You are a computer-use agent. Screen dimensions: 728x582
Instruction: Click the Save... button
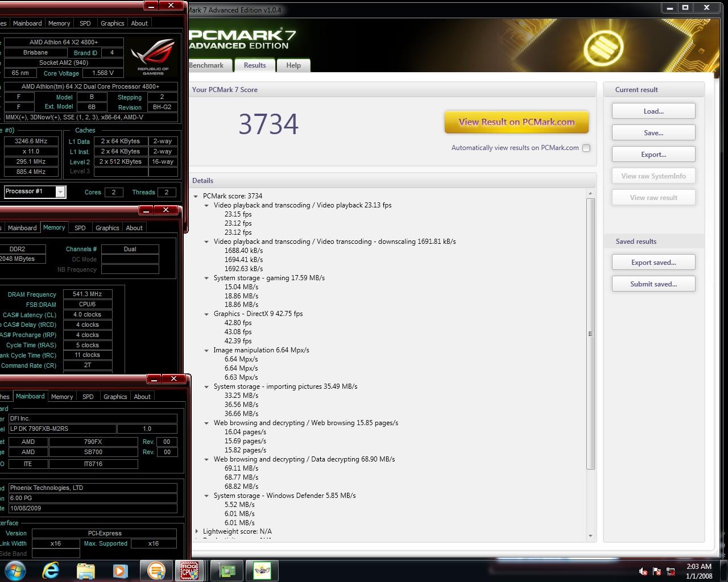coord(653,133)
